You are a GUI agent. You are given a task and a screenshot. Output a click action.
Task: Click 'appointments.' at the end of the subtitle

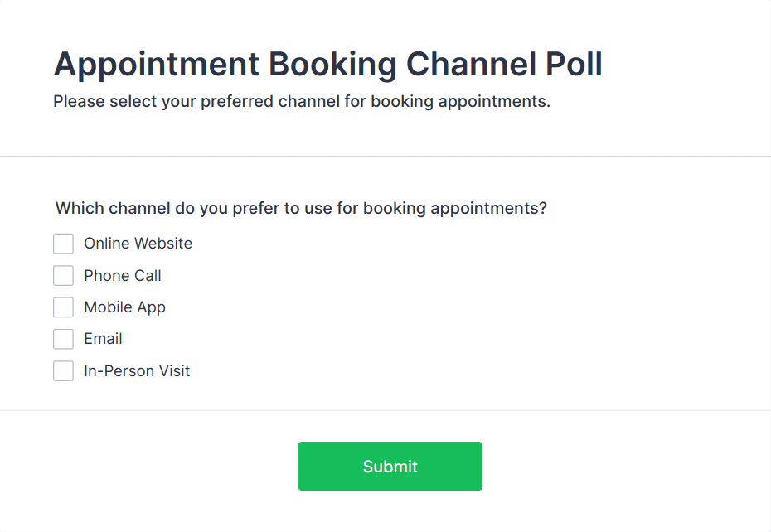[x=503, y=103]
